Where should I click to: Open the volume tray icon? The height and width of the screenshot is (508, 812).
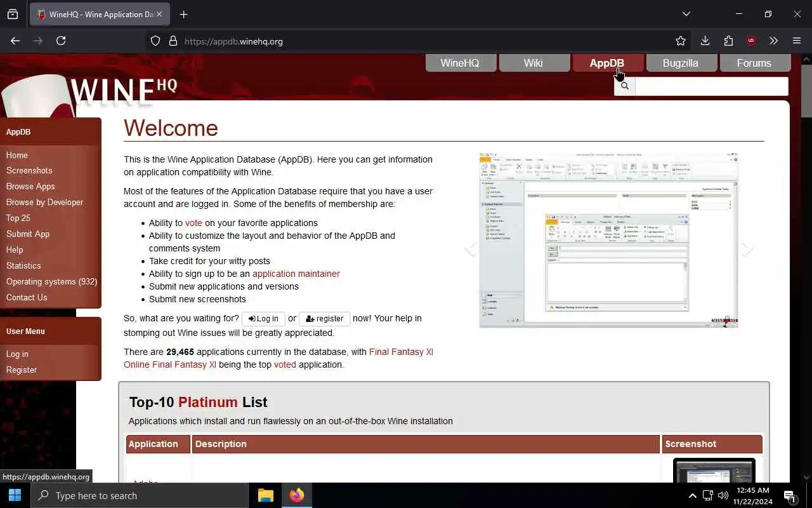tap(723, 495)
